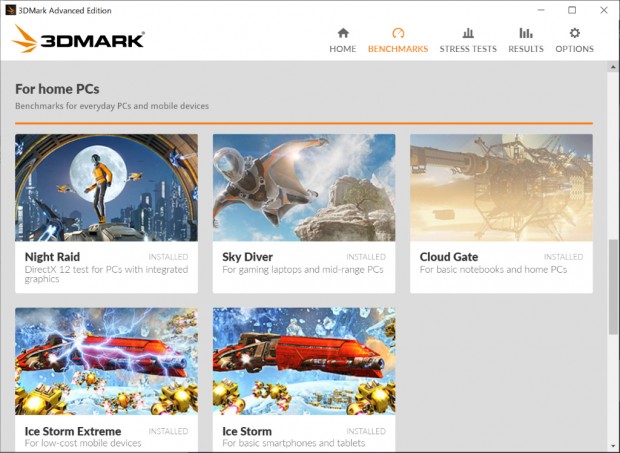Click INSTALLED label on Ice Storm card
The height and width of the screenshot is (453, 620).
click(366, 431)
